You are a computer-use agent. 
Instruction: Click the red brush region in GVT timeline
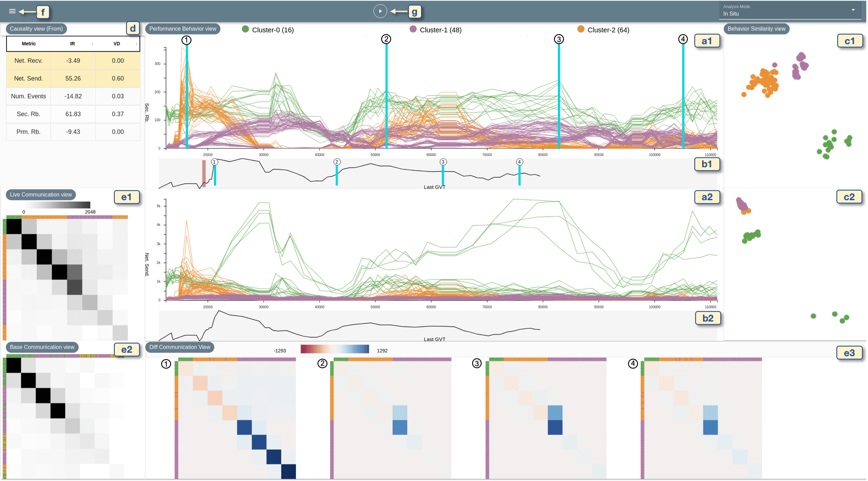204,173
